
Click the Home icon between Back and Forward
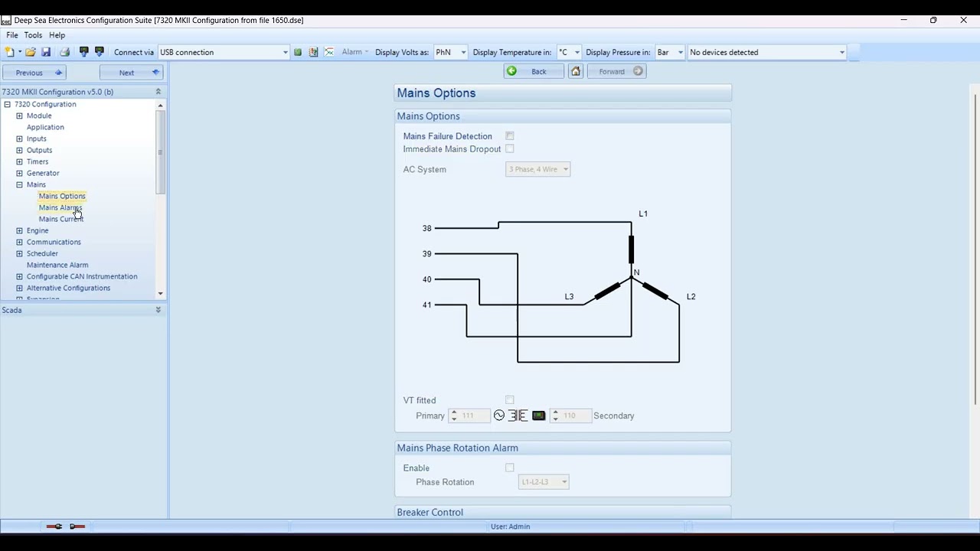click(x=576, y=71)
